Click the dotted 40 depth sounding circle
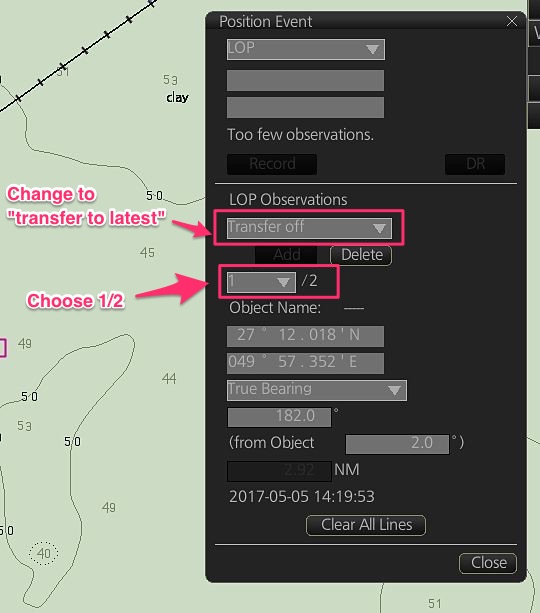 (43, 554)
